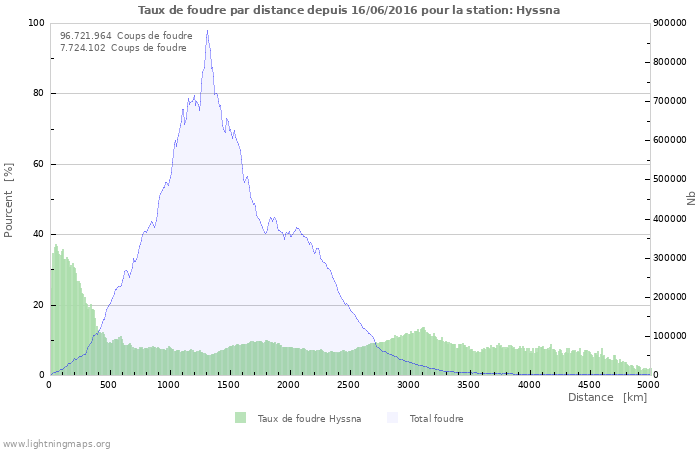This screenshot has width=700, height=450.
Task: Click the lavender Total foudre legend swatch
Action: [x=392, y=418]
